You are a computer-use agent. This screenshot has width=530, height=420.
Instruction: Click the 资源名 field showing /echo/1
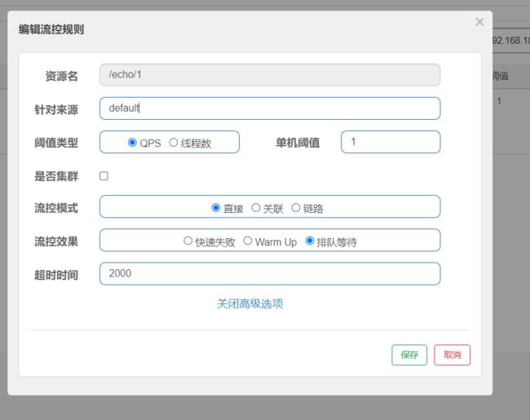pyautogui.click(x=270, y=75)
